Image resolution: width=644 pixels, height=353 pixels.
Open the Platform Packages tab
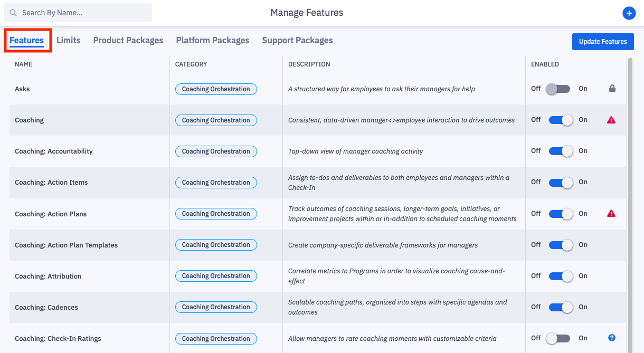[213, 40]
